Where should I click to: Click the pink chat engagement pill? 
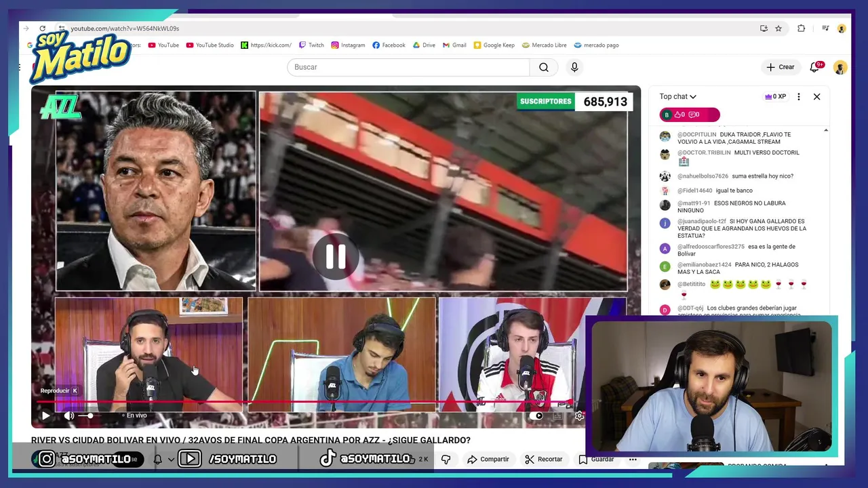point(690,115)
